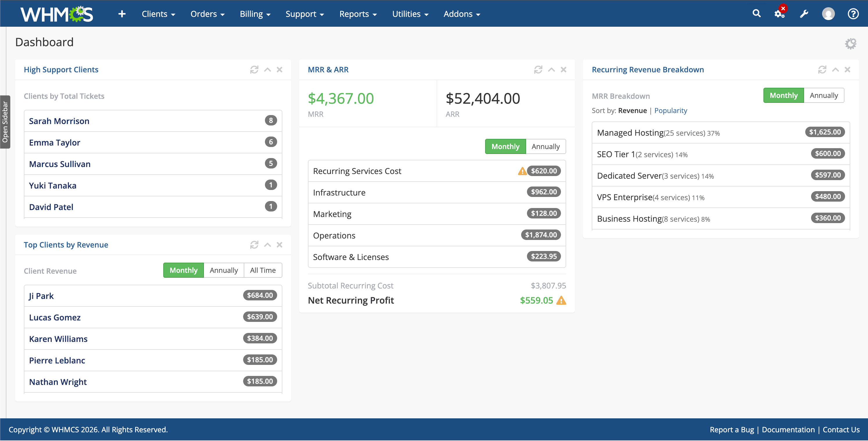Collapse the Recurring Revenue Breakdown panel
This screenshot has width=868, height=441.
coord(836,69)
